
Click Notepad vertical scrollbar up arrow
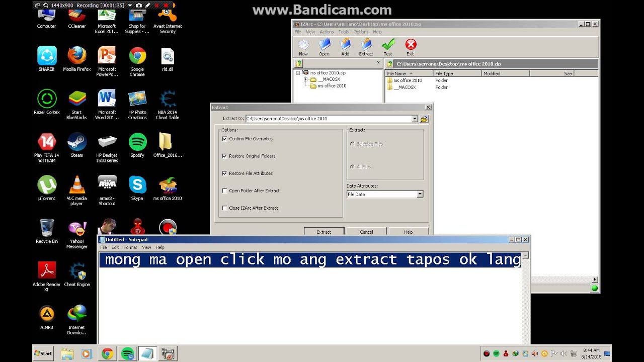tap(525, 255)
